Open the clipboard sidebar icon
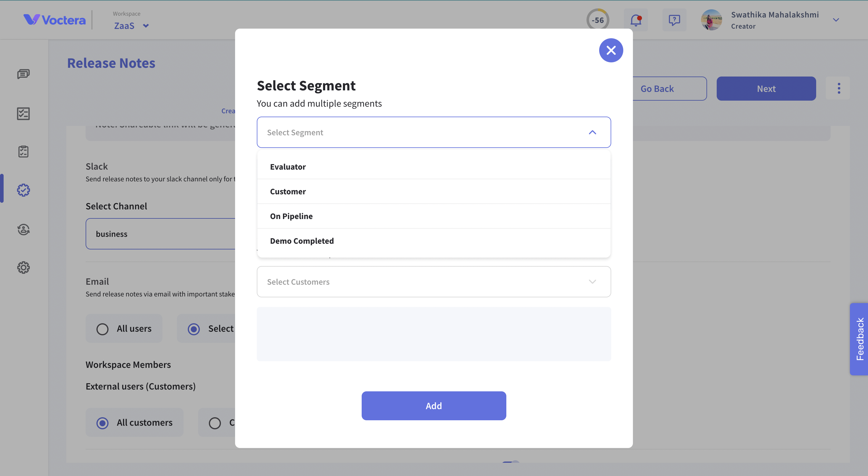The image size is (868, 476). (x=23, y=152)
